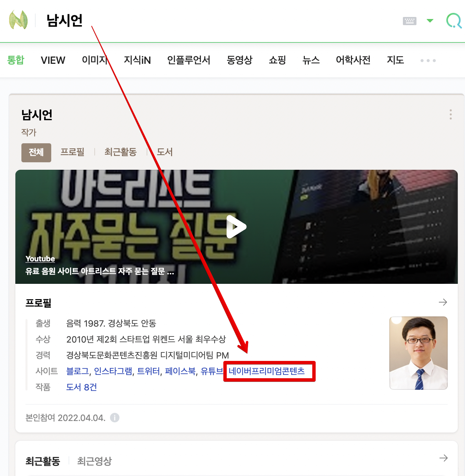
Task: Click the profile portrait photo
Action: [418, 353]
